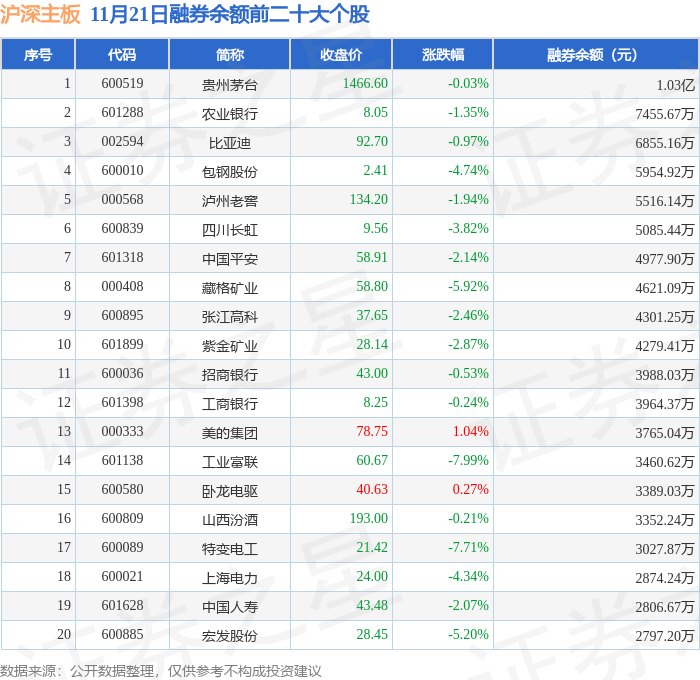Click change value -7.71%

coord(468,548)
